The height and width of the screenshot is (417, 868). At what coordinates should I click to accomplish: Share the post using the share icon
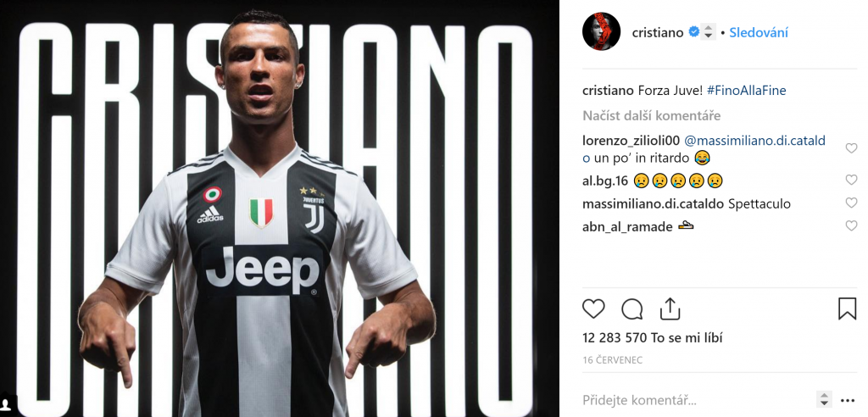[x=670, y=309]
